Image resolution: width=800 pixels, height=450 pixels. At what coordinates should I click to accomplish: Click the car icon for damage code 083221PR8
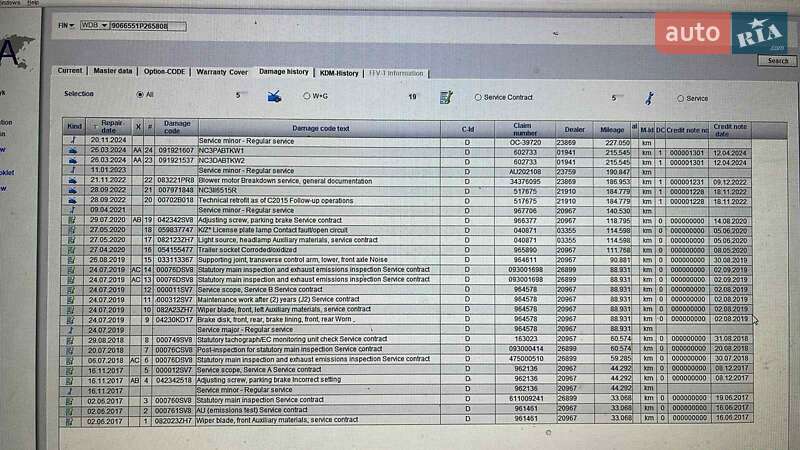74,180
